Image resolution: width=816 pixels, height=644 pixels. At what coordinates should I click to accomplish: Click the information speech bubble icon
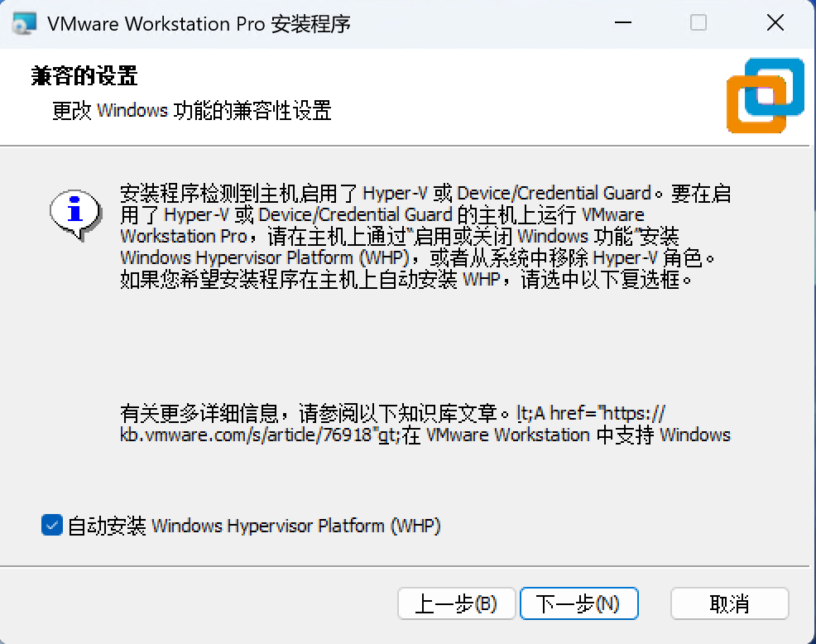pos(76,214)
